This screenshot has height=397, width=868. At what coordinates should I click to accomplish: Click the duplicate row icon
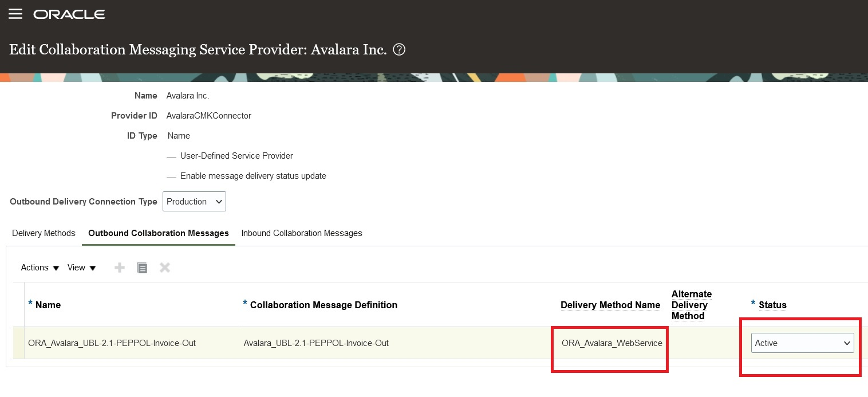click(142, 268)
